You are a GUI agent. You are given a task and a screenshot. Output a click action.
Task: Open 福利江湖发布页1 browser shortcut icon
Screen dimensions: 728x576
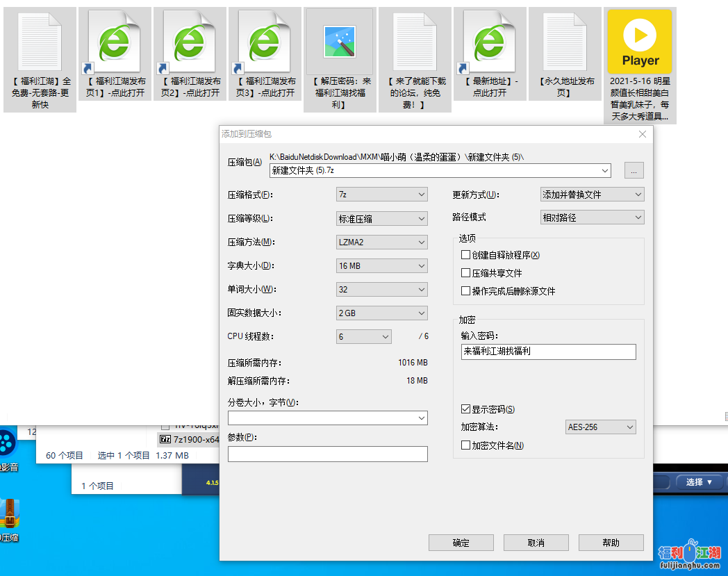[115, 42]
